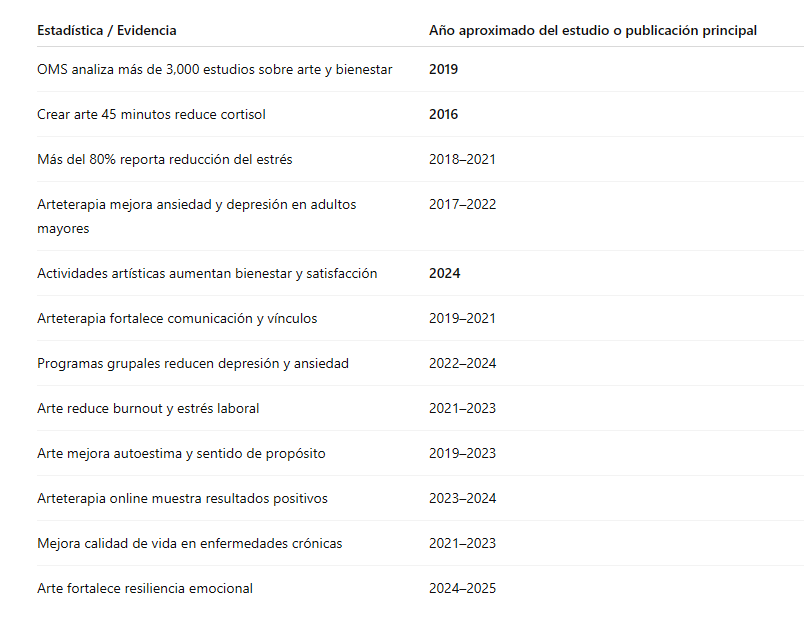Click the bold year 2024 cell
This screenshot has height=623, width=804.
(x=444, y=273)
